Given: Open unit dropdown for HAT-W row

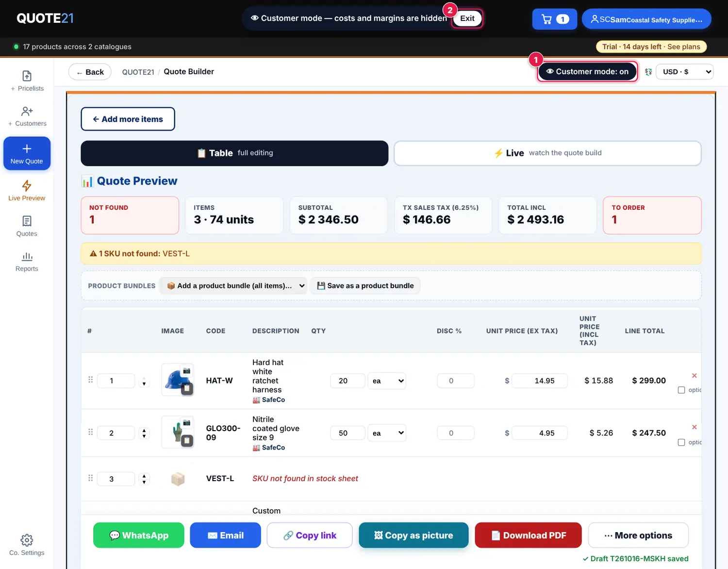Looking at the screenshot, I should pyautogui.click(x=387, y=381).
